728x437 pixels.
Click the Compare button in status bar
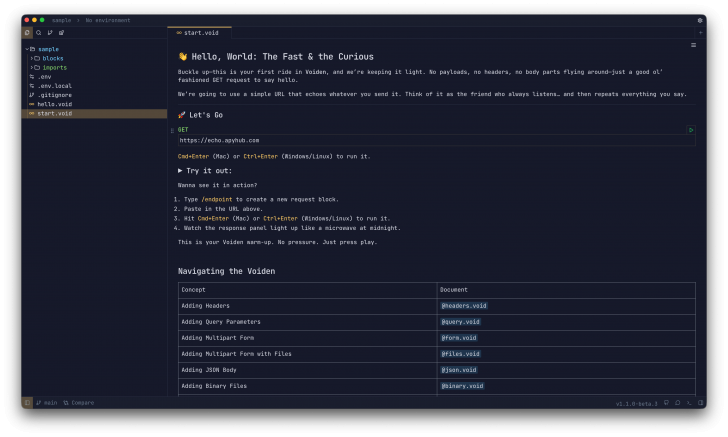pyautogui.click(x=79, y=403)
